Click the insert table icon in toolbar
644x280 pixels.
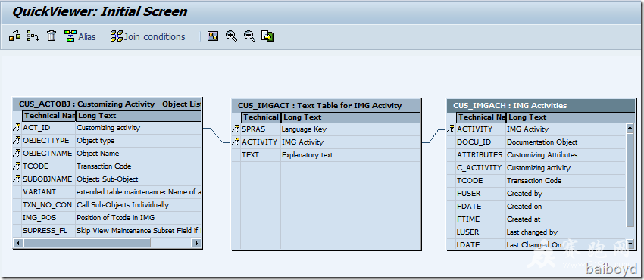[x=15, y=36]
